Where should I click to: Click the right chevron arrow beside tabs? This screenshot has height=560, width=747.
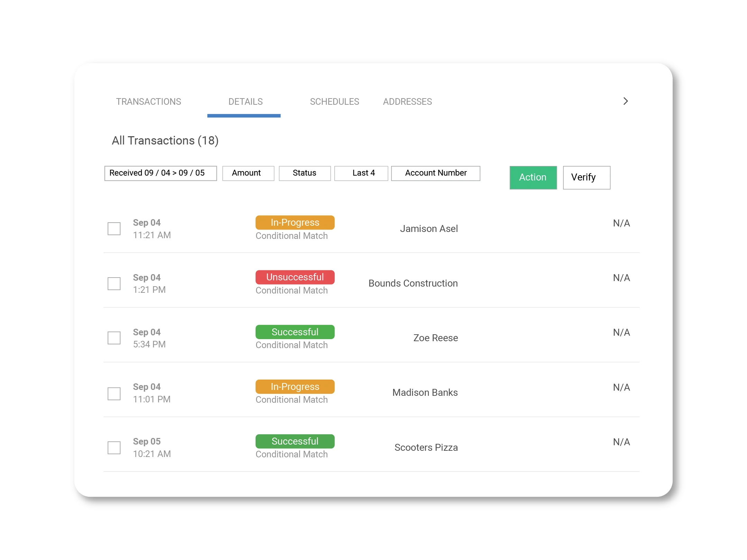click(625, 101)
